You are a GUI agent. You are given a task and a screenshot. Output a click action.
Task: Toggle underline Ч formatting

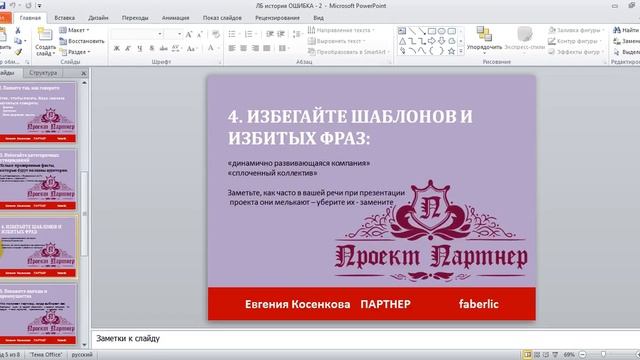tap(140, 48)
